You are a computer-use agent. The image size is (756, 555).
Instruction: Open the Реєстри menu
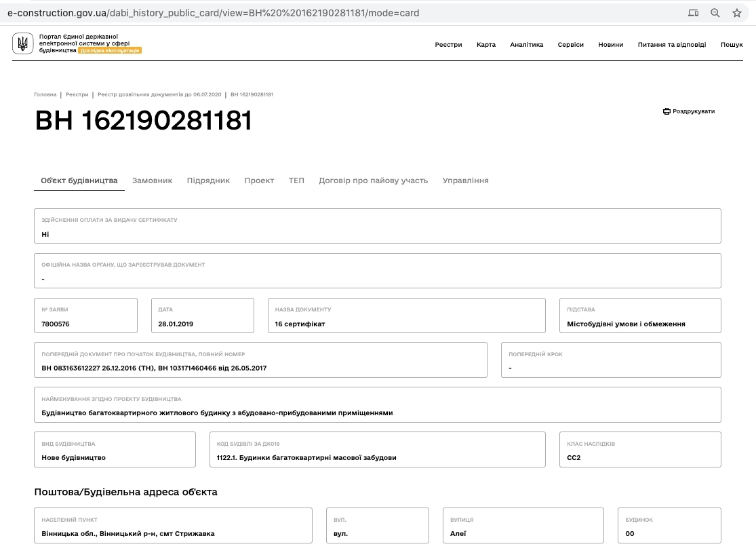(x=448, y=44)
